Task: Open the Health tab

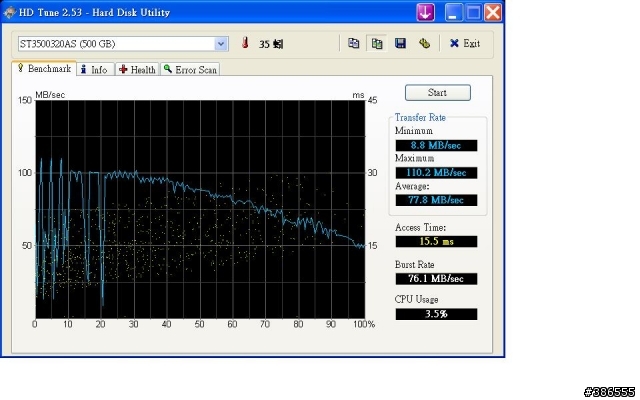Action: 138,69
